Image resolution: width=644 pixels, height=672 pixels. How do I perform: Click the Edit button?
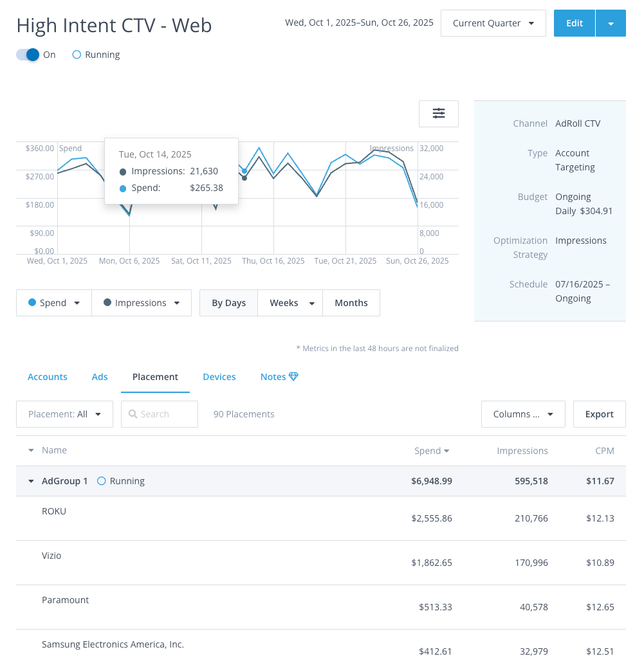click(x=574, y=23)
